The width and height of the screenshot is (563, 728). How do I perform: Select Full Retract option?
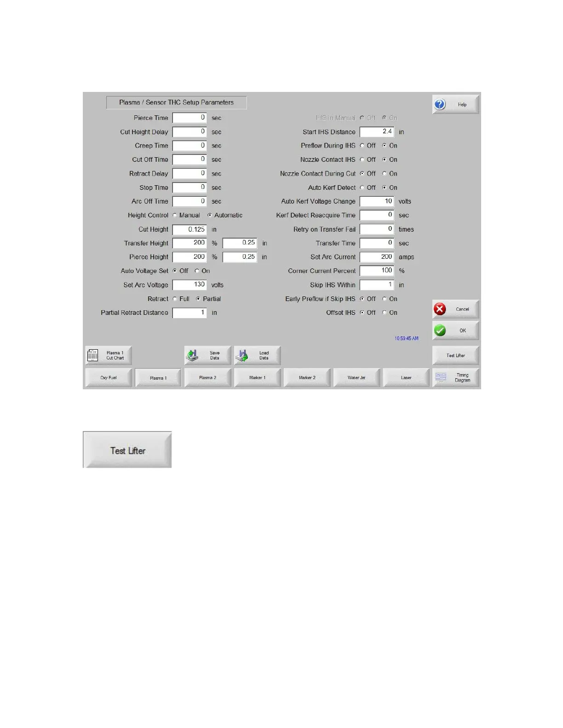tap(175, 299)
